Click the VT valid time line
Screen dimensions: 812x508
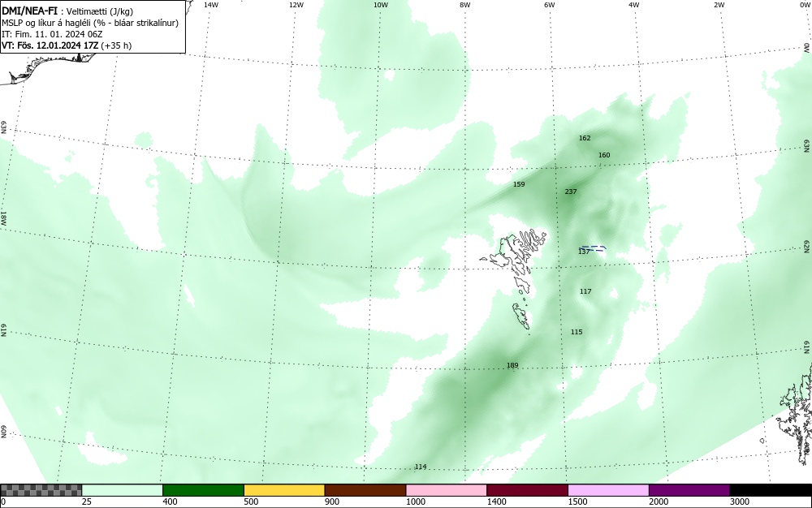point(67,45)
